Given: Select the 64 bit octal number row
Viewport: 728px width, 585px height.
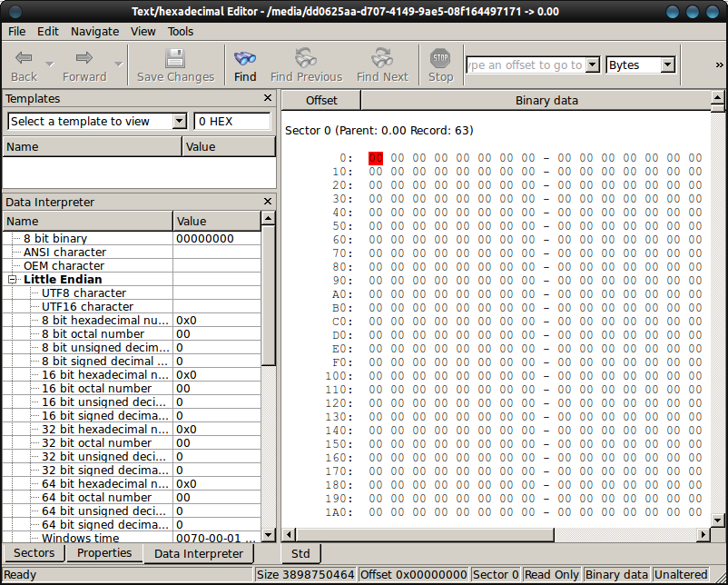Looking at the screenshot, I should click(132, 497).
